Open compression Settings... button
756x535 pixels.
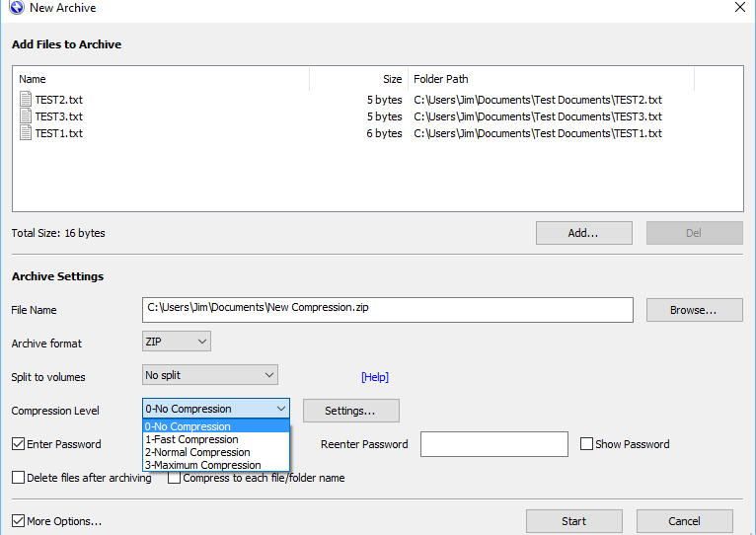pos(351,411)
